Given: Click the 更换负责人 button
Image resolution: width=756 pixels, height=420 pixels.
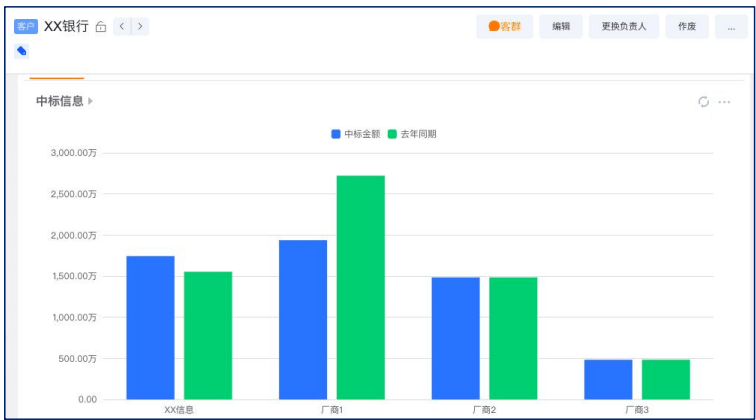Looking at the screenshot, I should tap(623, 27).
